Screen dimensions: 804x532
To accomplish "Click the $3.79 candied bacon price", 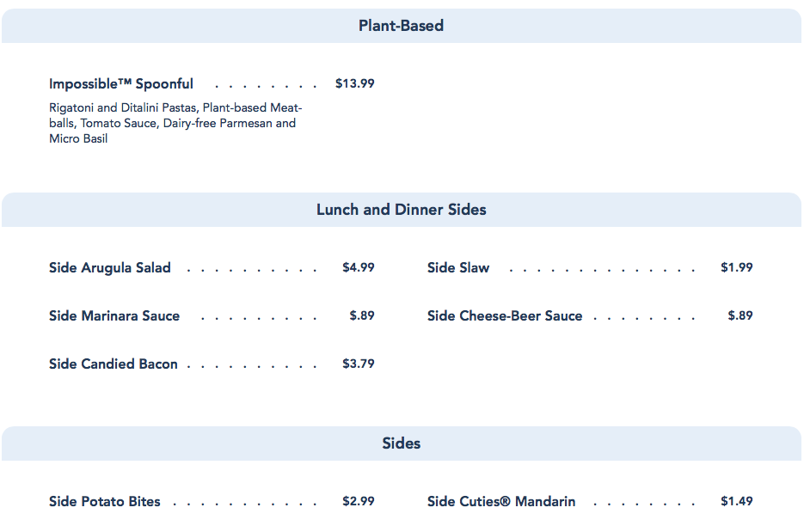I will click(358, 364).
